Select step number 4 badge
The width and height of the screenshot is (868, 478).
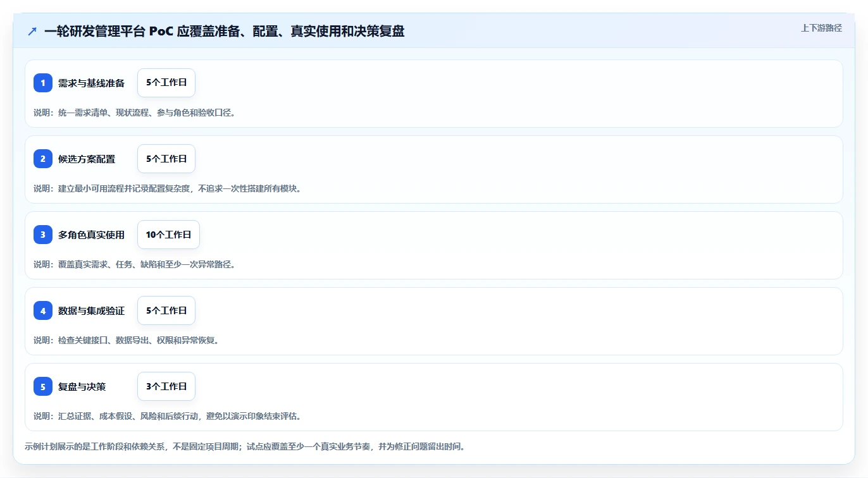43,310
